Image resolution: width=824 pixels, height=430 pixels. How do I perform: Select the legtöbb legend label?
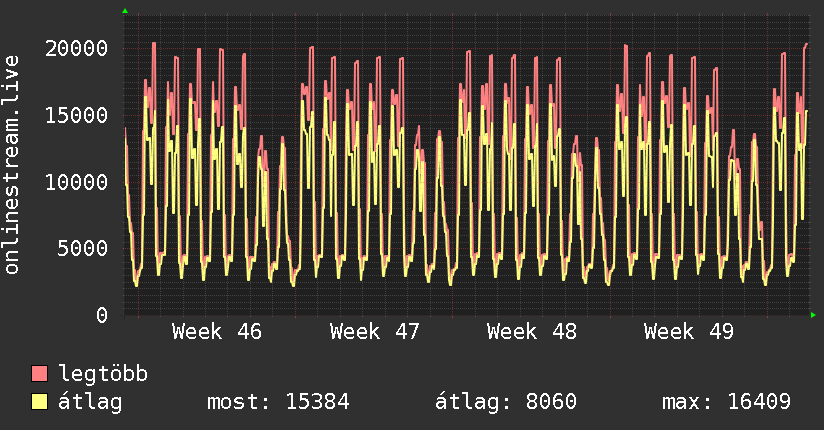coord(103,374)
